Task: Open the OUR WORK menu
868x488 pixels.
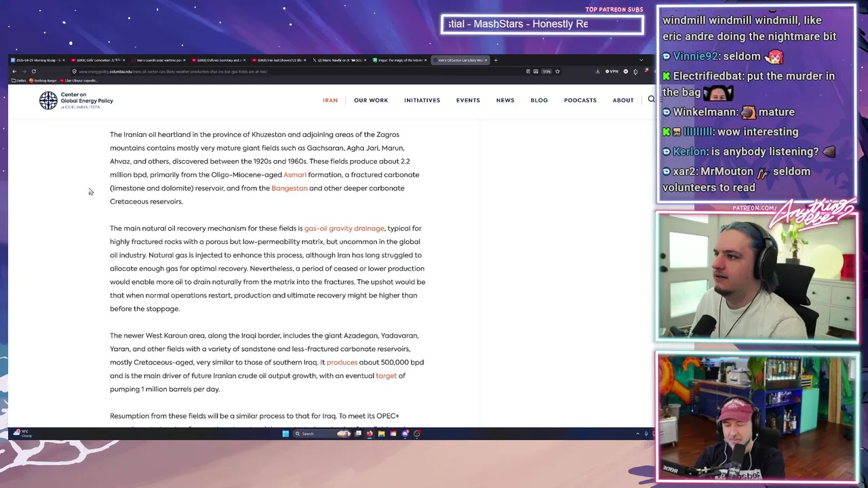Action: pos(371,100)
